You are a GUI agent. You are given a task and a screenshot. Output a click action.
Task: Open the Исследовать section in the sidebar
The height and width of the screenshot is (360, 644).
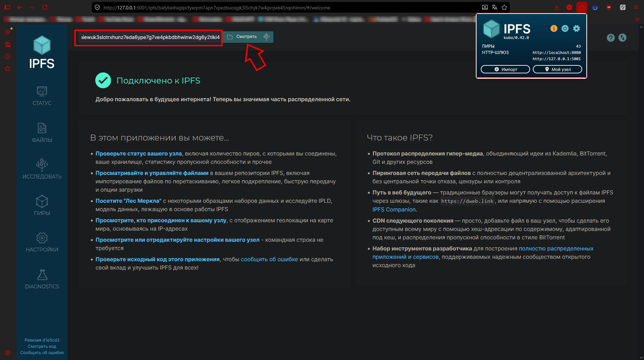pos(42,169)
